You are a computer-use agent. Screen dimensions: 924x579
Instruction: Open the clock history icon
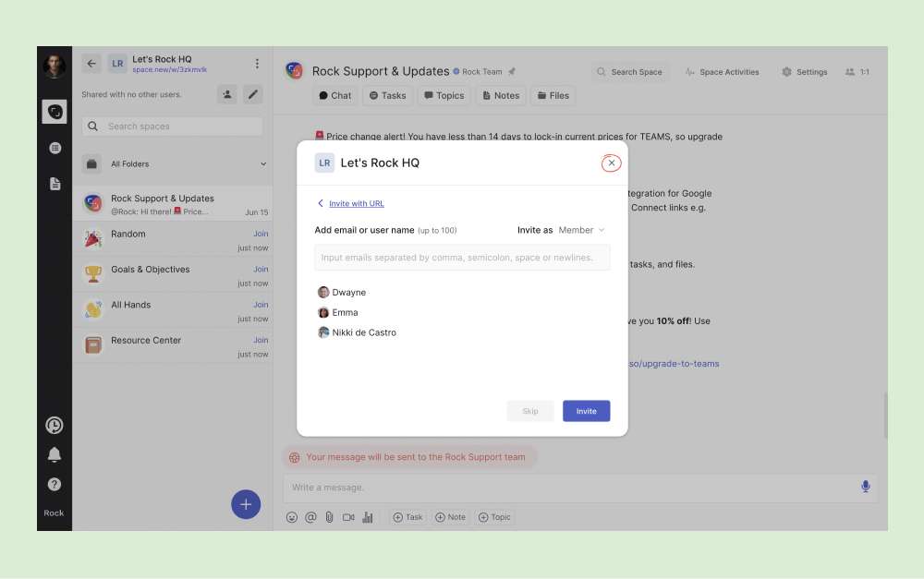point(55,426)
